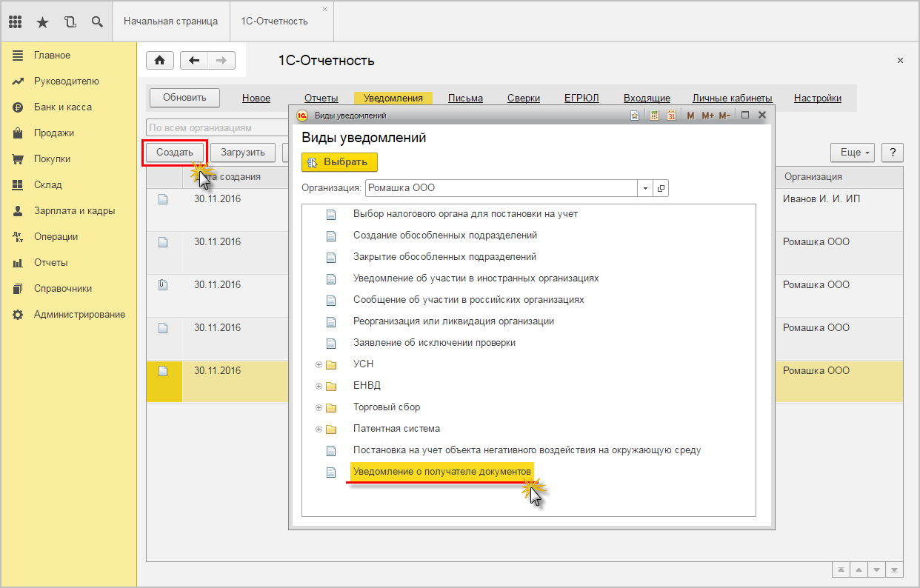Click the Создать button
The width and height of the screenshot is (920, 588).
174,153
